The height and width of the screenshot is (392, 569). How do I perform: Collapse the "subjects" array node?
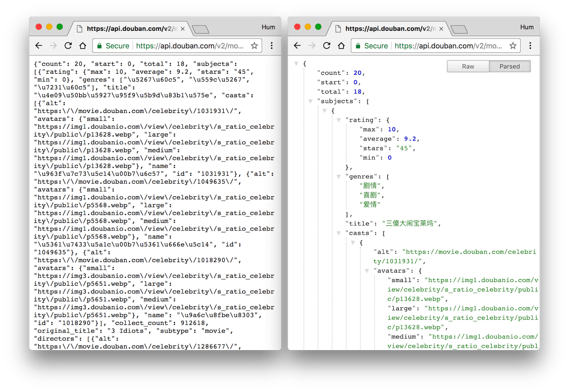click(310, 101)
